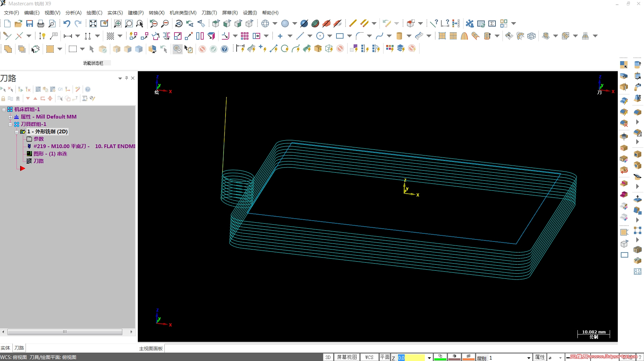Click the regenerate selected operations icon
The image size is (644, 361).
coord(21,89)
